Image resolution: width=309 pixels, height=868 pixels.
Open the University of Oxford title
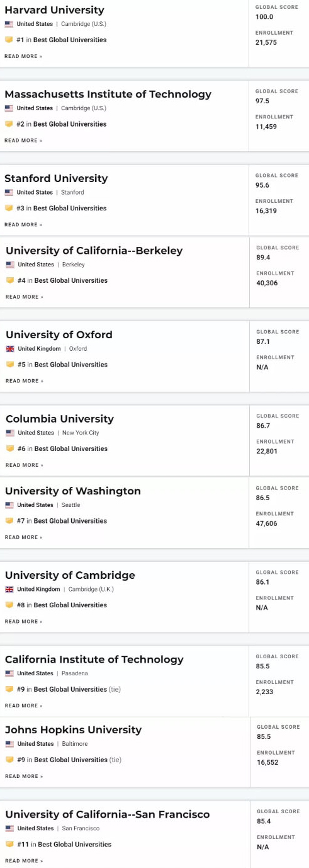(59, 334)
